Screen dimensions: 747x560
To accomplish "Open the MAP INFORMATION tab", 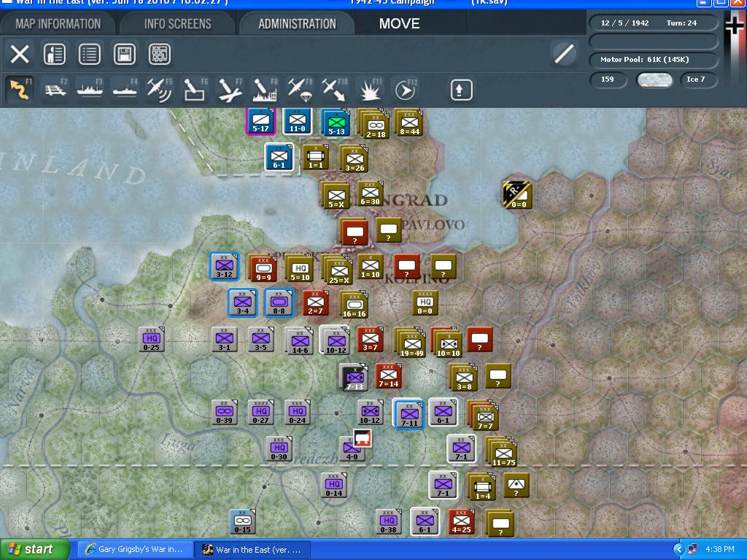I will point(58,24).
